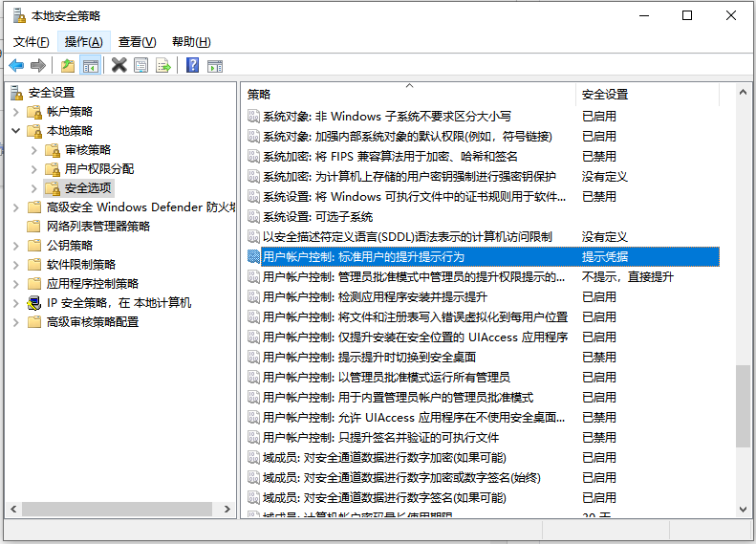Click the 软件限制策略 folder icon
The width and height of the screenshot is (756, 544).
click(x=34, y=265)
